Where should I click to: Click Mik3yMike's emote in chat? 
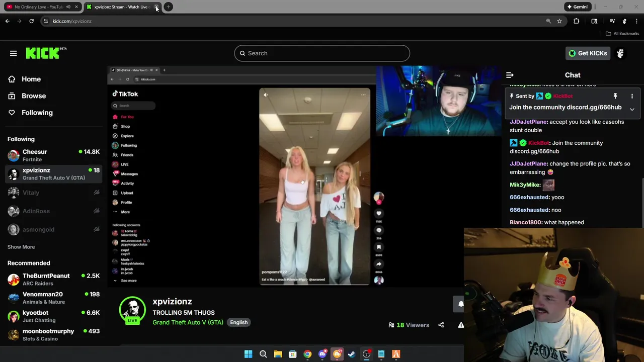click(548, 185)
